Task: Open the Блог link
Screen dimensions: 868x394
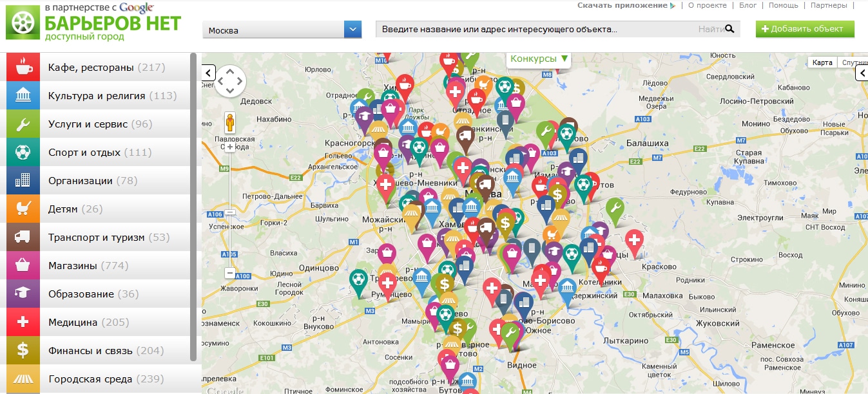Action: (x=747, y=5)
